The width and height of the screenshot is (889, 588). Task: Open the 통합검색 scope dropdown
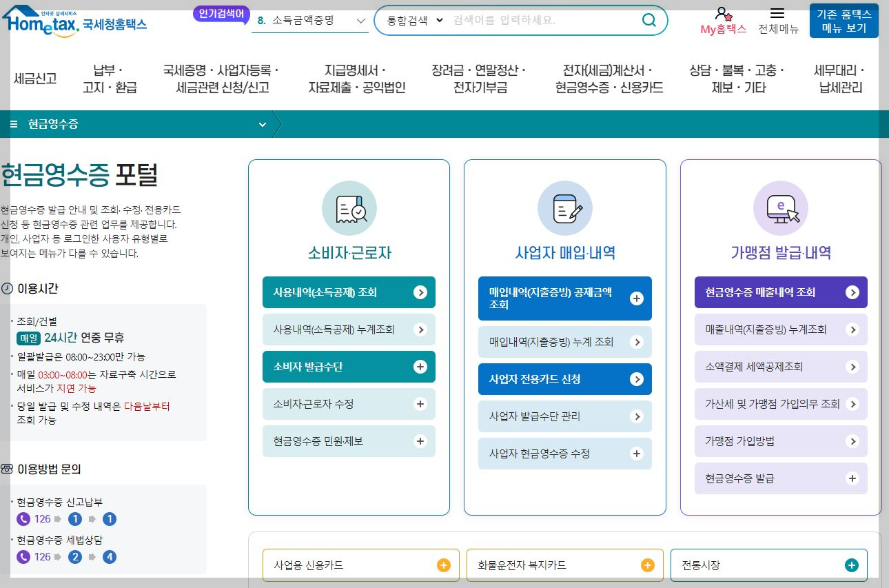[x=415, y=20]
